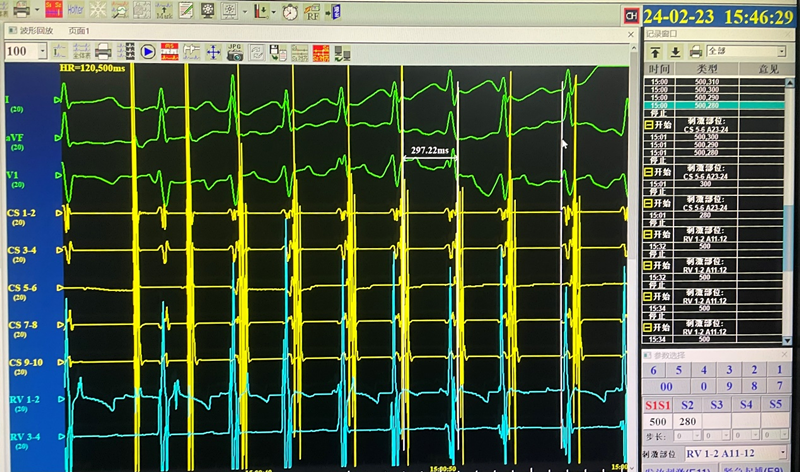Select the S2 stimulation mode
This screenshot has height=472, width=800.
[x=687, y=404]
